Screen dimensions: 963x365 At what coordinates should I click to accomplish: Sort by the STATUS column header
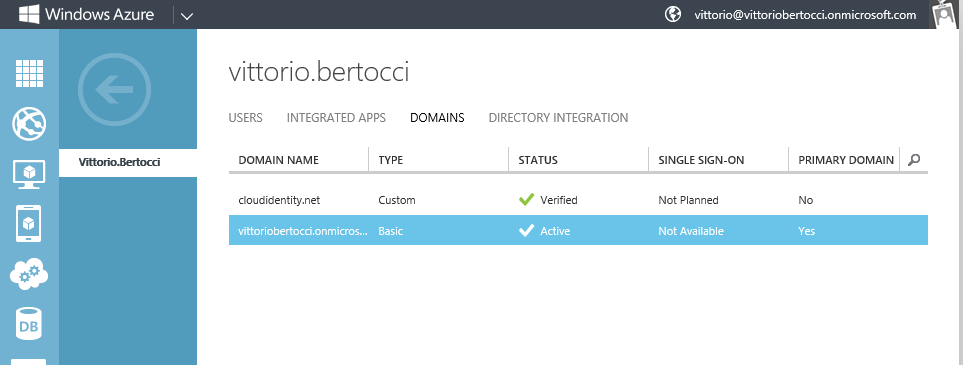(538, 160)
